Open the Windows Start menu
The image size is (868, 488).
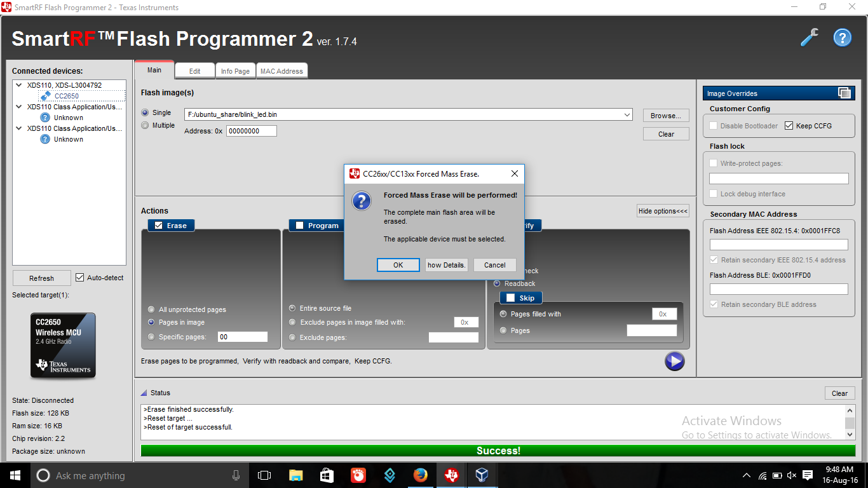15,475
